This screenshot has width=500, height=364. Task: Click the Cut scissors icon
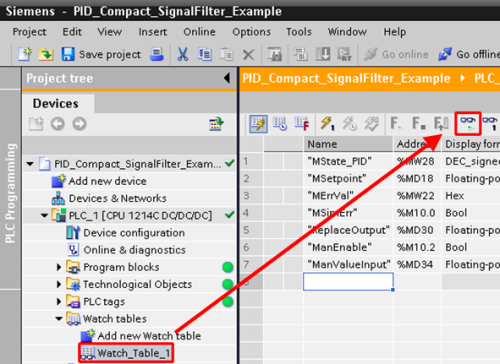point(183,54)
